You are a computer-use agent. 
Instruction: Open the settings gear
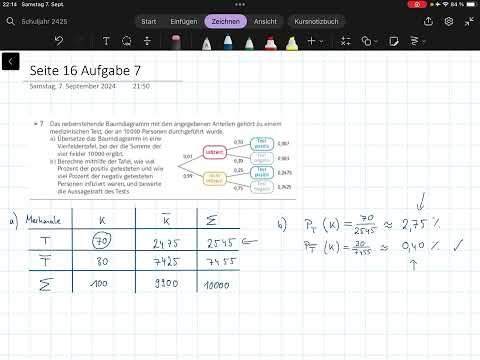click(449, 21)
